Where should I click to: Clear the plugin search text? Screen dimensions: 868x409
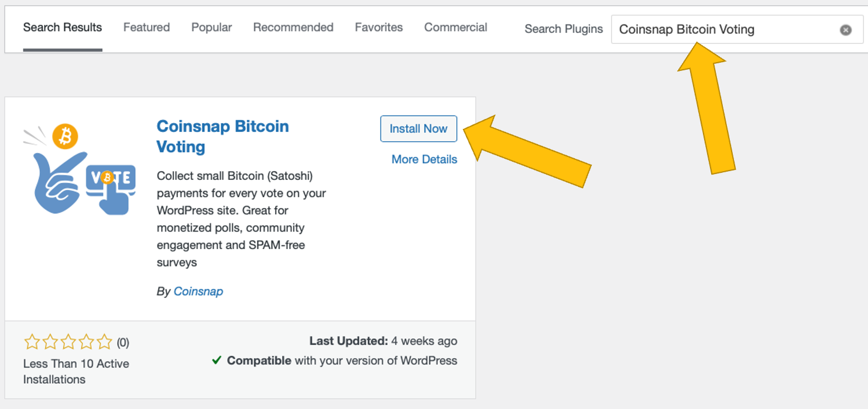pyautogui.click(x=845, y=30)
